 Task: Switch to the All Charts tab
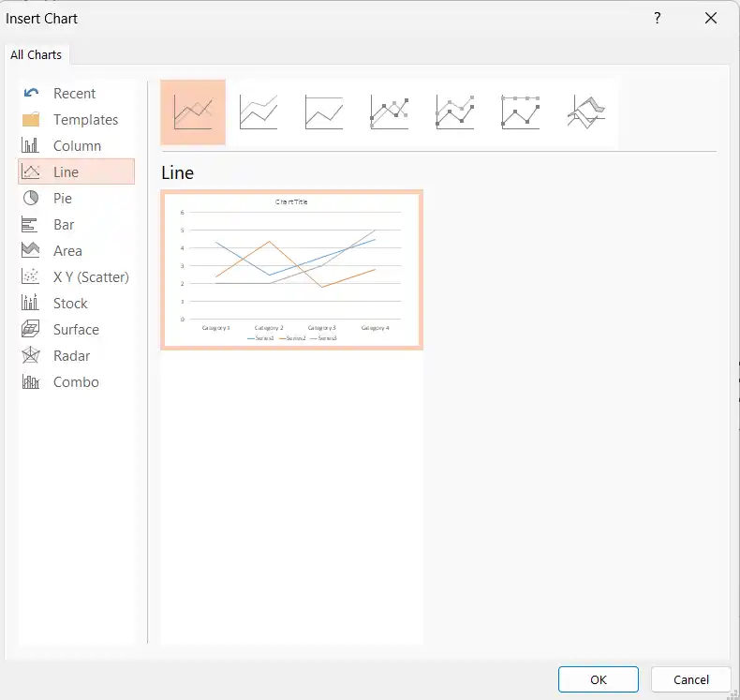point(37,54)
